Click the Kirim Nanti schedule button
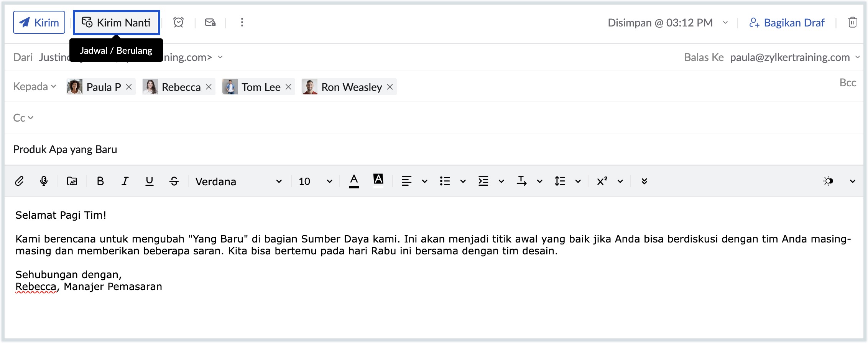 tap(116, 23)
